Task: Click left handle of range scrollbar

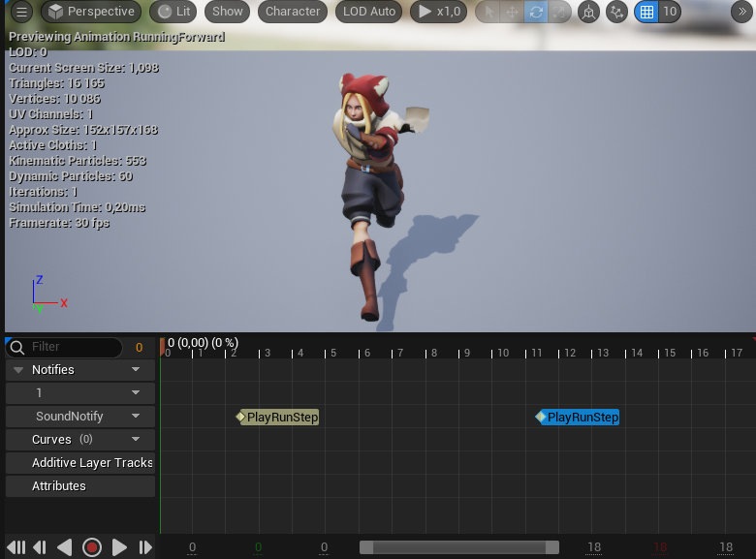Action: (366, 547)
